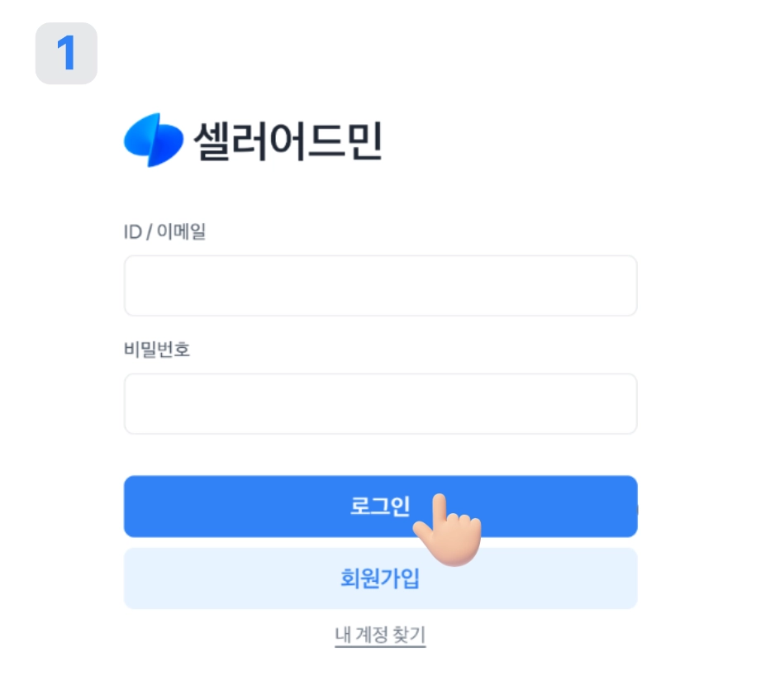Click the step number 1 badge
This screenshot has width=761, height=700.
point(66,54)
